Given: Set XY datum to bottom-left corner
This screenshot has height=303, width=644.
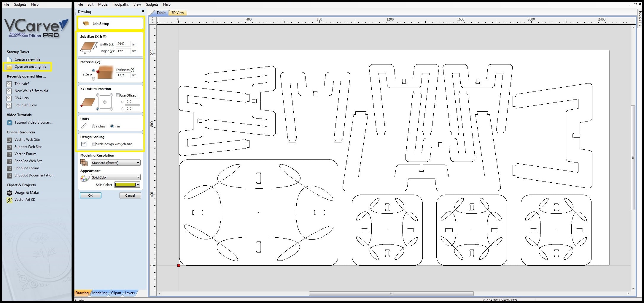Looking at the screenshot, I should click(98, 109).
